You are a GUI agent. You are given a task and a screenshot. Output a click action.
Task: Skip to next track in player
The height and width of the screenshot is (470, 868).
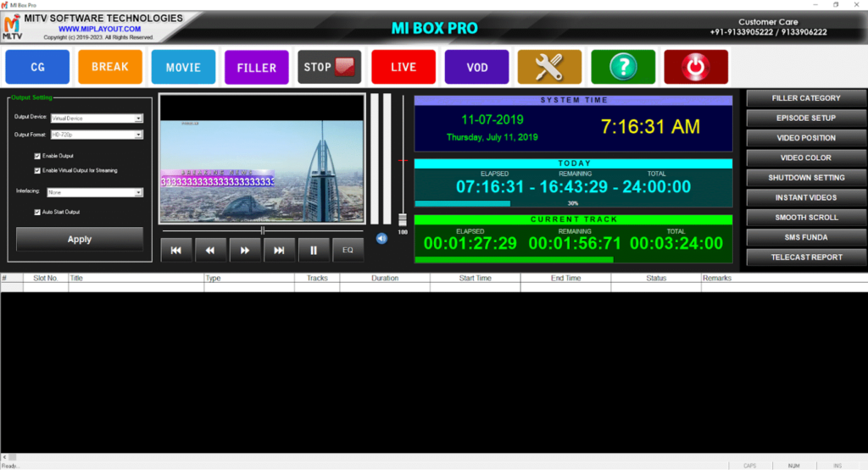pos(279,251)
